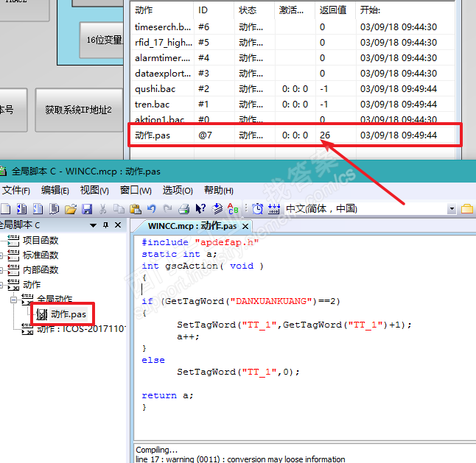Open the 视图(V) menu
This screenshot has height=463, width=476.
coord(94,191)
